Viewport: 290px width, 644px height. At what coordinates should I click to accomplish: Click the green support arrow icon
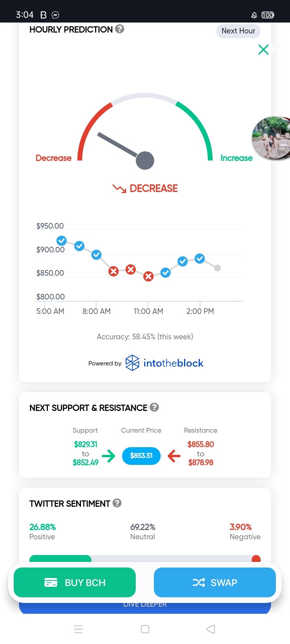108,456
